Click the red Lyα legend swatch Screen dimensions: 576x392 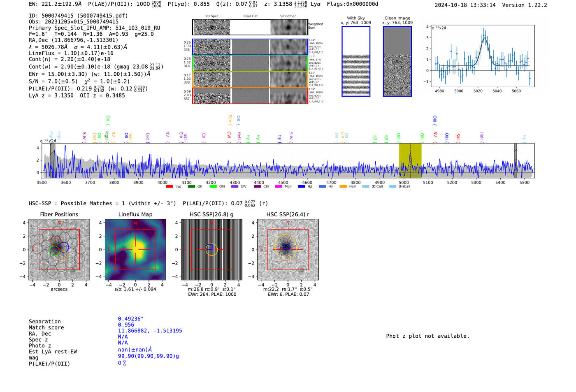coord(169,187)
